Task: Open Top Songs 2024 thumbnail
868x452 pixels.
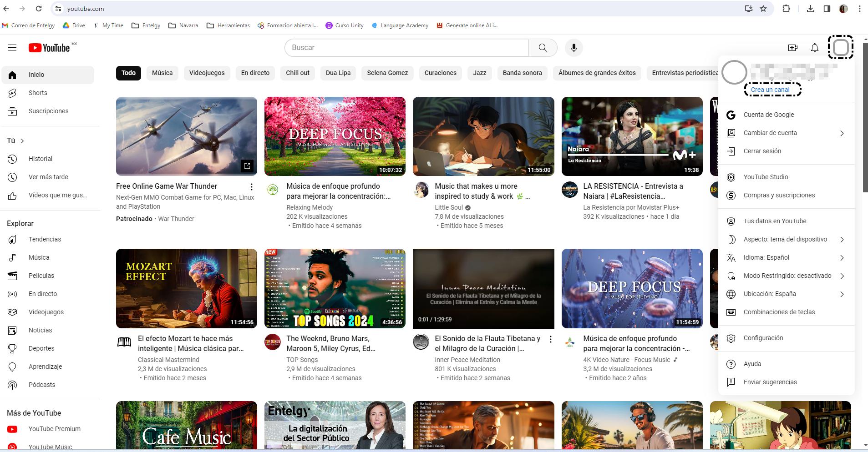Action: 335,288
